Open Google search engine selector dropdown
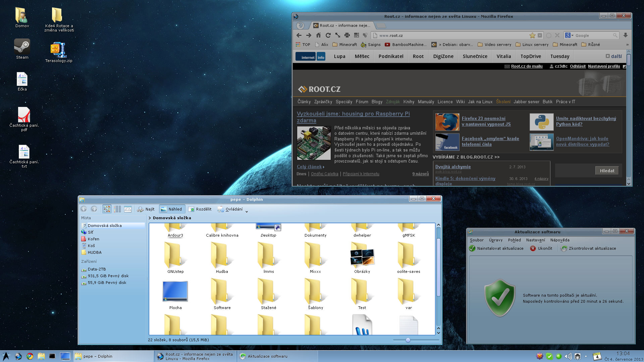 tap(570, 36)
